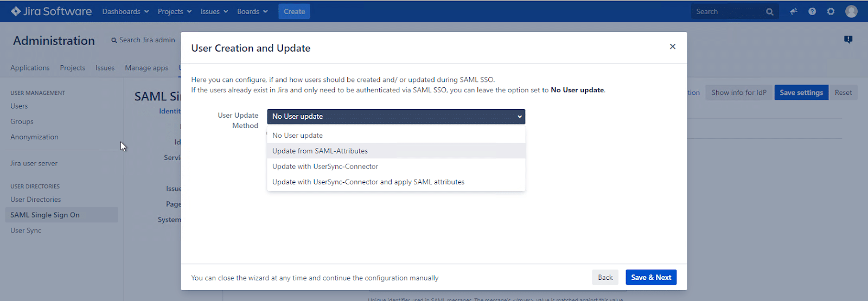Click the top Search input field
This screenshot has height=301, width=868.
click(727, 11)
